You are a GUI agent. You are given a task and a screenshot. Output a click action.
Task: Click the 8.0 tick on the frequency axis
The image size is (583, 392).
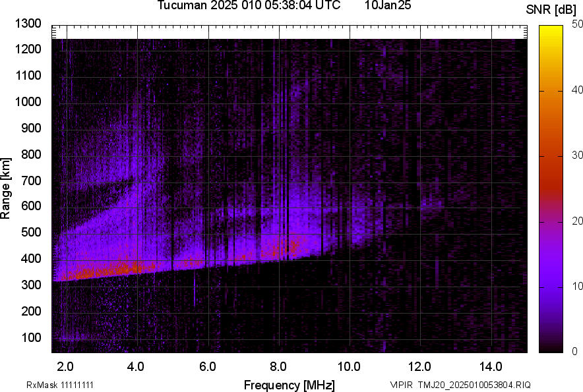click(x=278, y=366)
